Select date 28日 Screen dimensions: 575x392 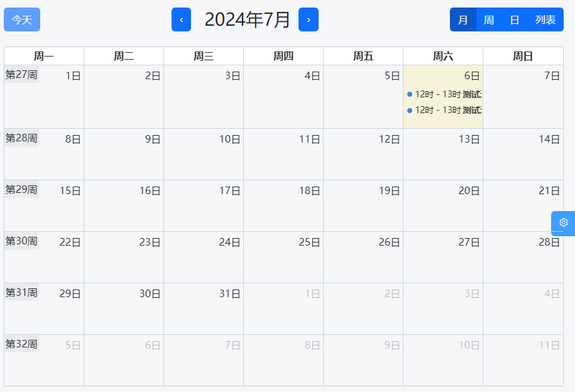click(x=549, y=242)
